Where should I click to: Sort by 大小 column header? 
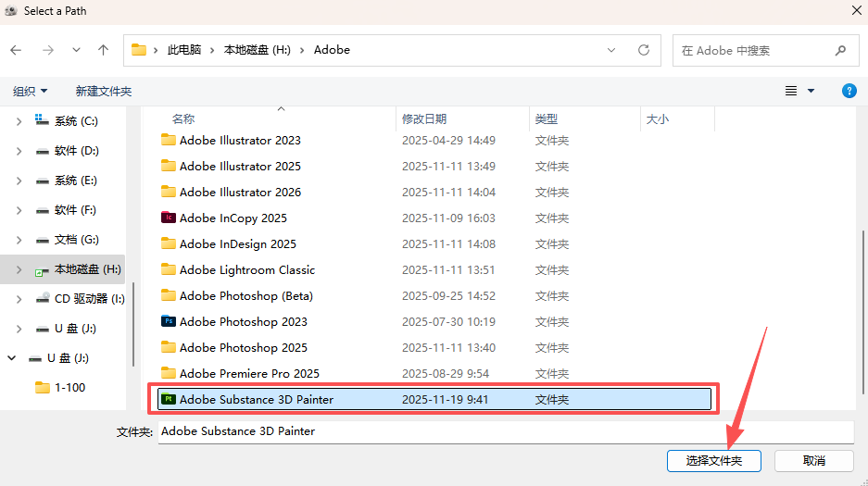(658, 118)
